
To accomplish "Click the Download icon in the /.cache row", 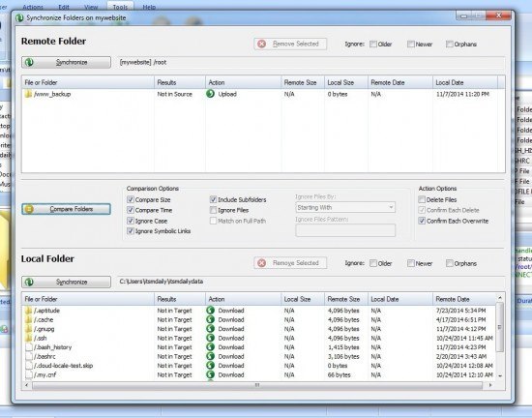I will 210,319.
